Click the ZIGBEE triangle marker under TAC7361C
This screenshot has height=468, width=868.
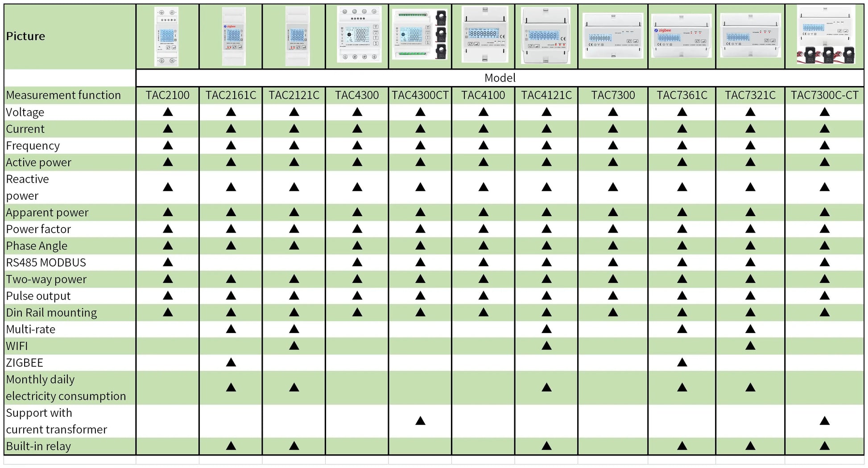pos(682,362)
